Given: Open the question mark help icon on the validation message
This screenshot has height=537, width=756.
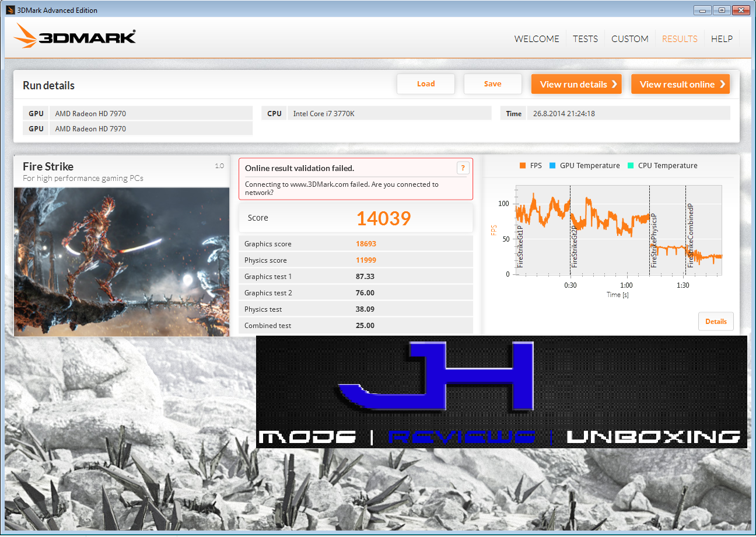Looking at the screenshot, I should (463, 168).
